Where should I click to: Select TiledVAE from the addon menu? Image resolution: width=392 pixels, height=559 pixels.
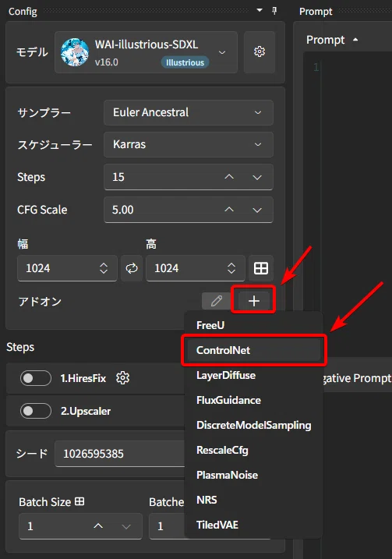254,525
